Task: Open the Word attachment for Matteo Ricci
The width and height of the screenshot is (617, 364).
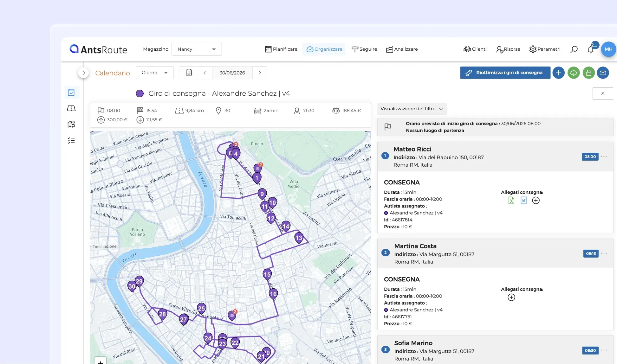Action: [x=523, y=200]
